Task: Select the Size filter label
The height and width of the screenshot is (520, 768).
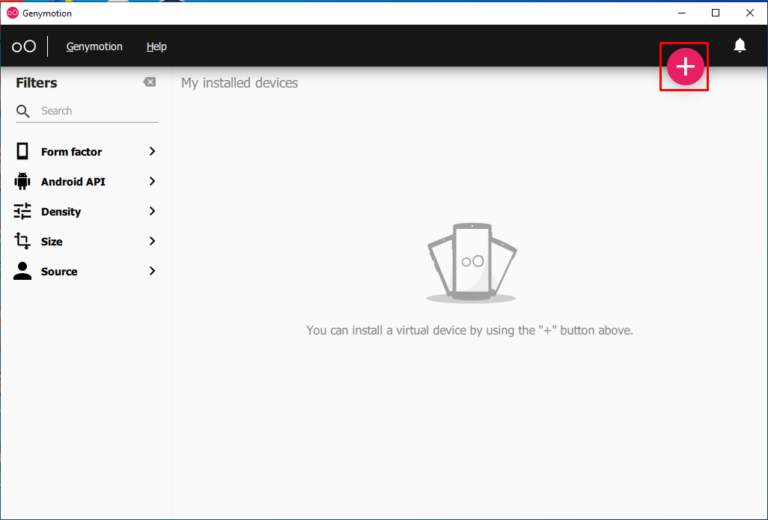Action: tap(51, 241)
